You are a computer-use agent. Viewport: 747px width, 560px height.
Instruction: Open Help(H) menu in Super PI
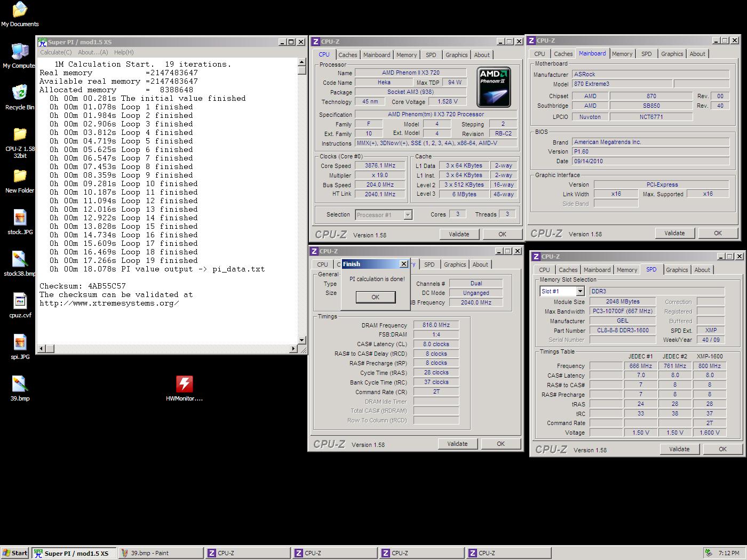(x=124, y=52)
